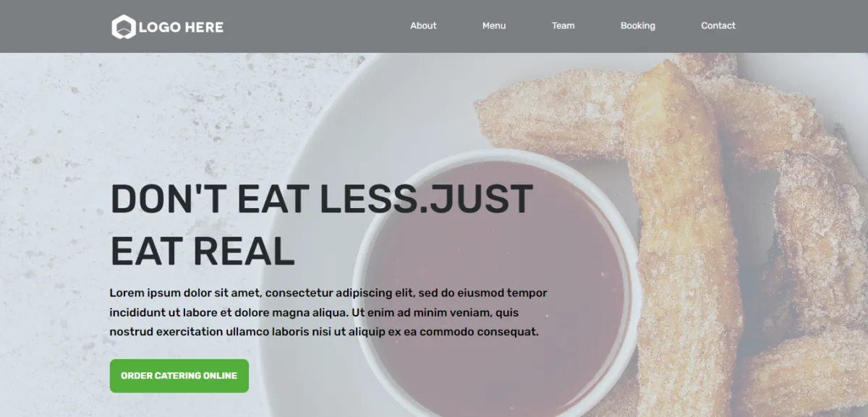Screen dimensions: 868x417
Task: Click the "Lorem ipsum dolor sit amet" text line
Action: coord(328,293)
